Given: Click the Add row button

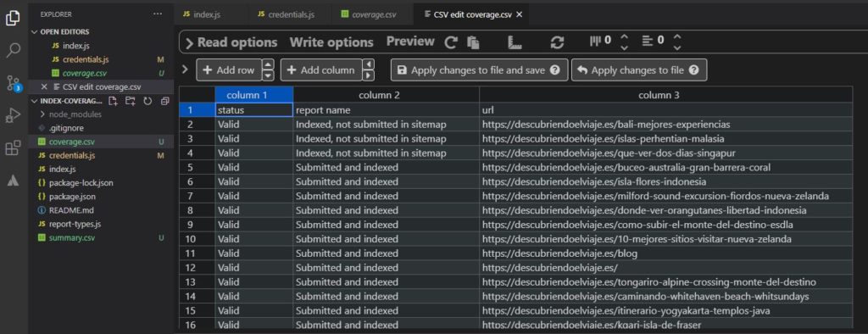Looking at the screenshot, I should 229,70.
